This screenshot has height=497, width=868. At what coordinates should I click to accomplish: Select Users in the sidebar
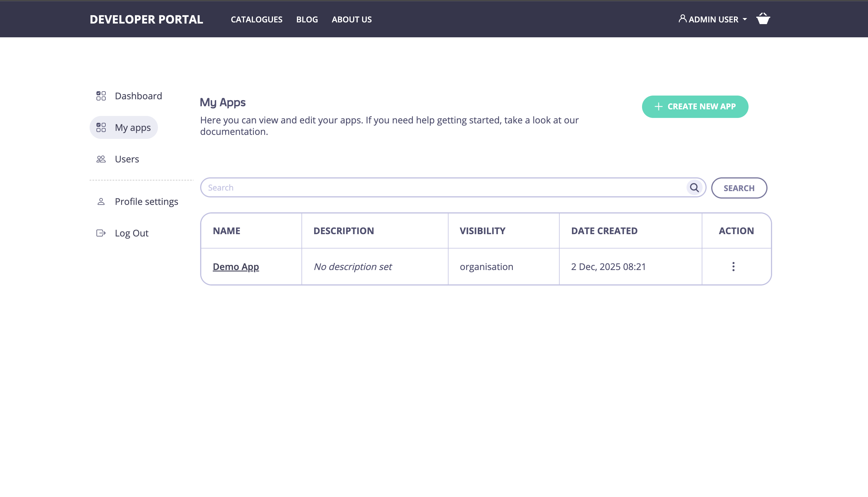tap(127, 159)
